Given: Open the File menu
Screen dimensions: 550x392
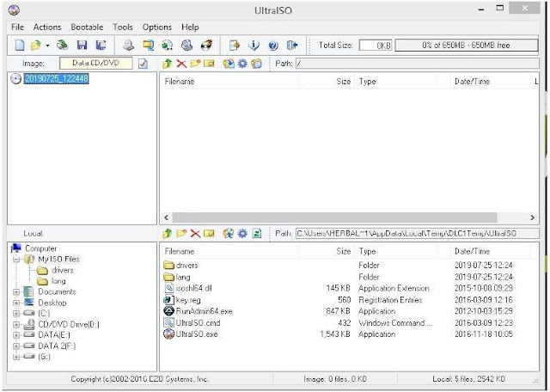Looking at the screenshot, I should [17, 27].
